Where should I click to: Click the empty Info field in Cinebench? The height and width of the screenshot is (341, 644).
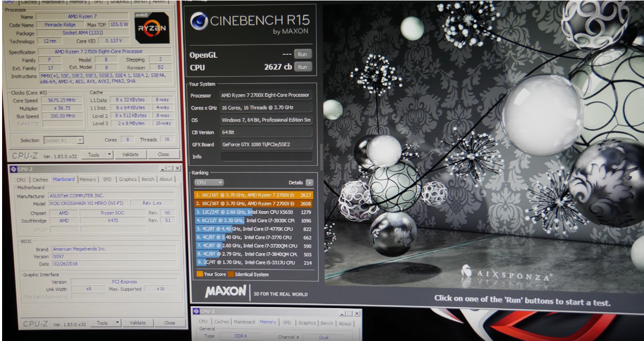[x=266, y=156]
